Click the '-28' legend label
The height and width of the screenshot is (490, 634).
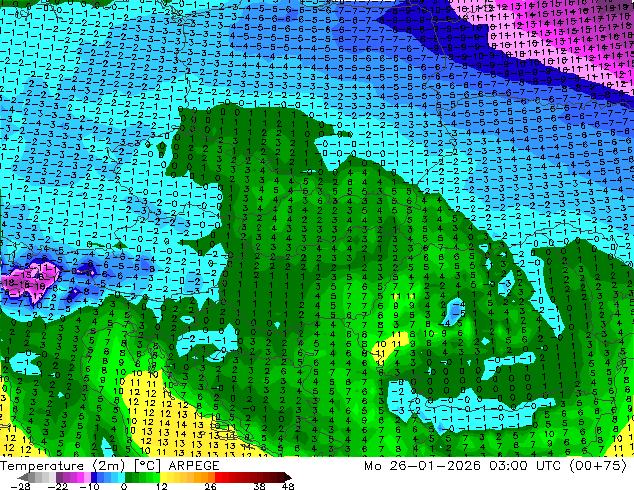point(20,486)
